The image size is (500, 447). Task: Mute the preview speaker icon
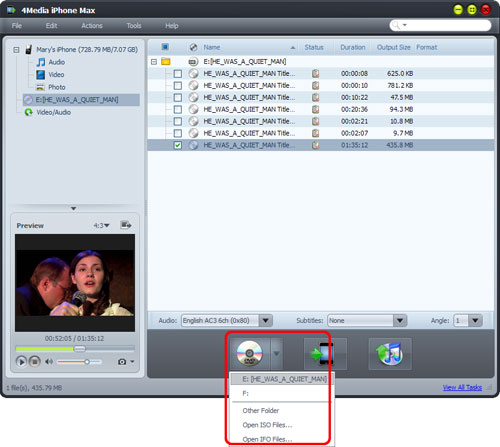(x=49, y=362)
